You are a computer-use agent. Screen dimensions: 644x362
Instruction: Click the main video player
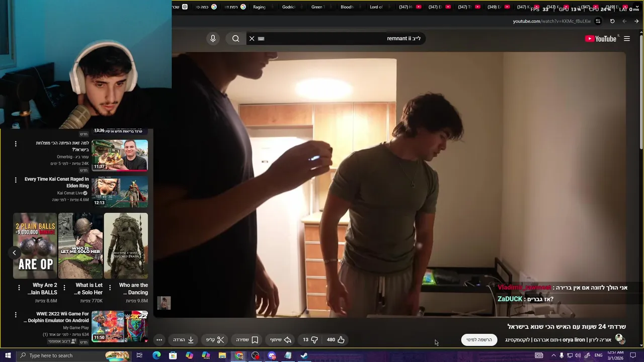point(390,185)
